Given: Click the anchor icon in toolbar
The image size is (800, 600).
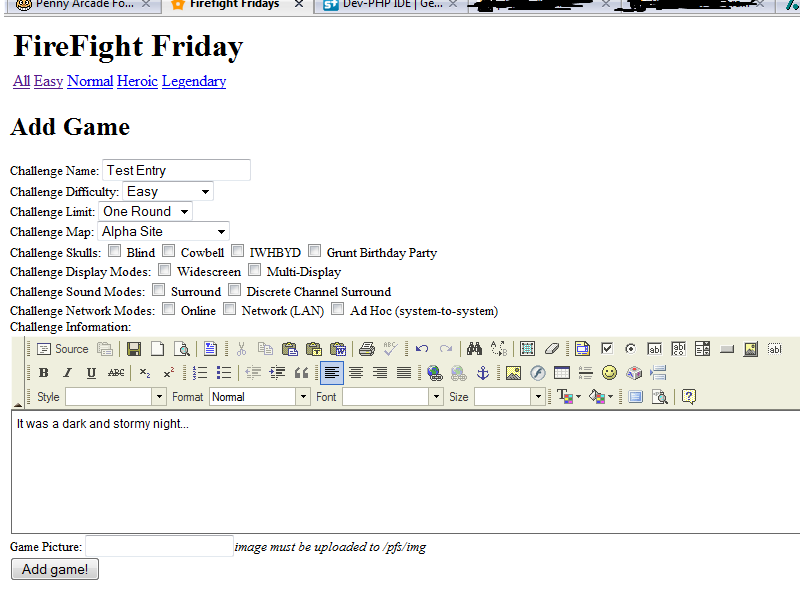Looking at the screenshot, I should (x=482, y=373).
